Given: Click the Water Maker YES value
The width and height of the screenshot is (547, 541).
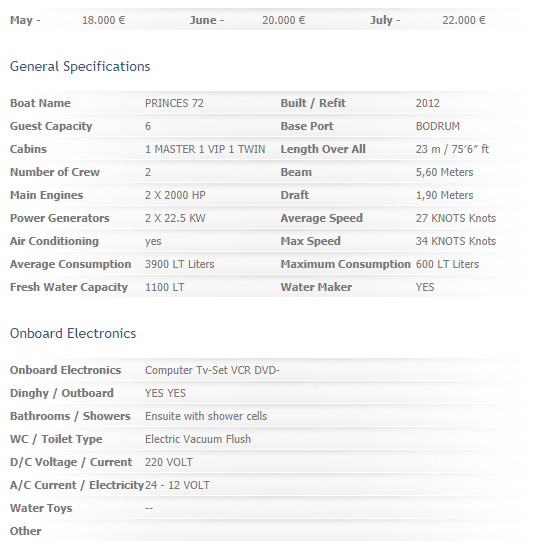Looking at the screenshot, I should (425, 287).
